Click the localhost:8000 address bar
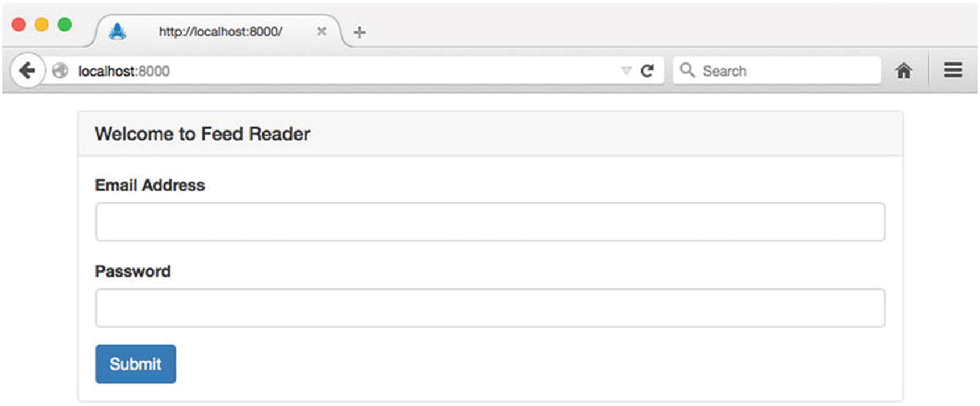 click(x=341, y=71)
